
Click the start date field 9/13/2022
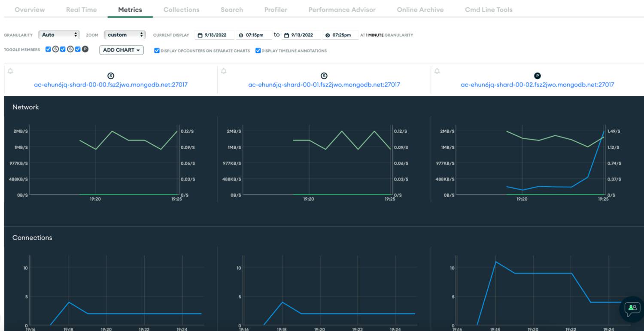pyautogui.click(x=215, y=35)
